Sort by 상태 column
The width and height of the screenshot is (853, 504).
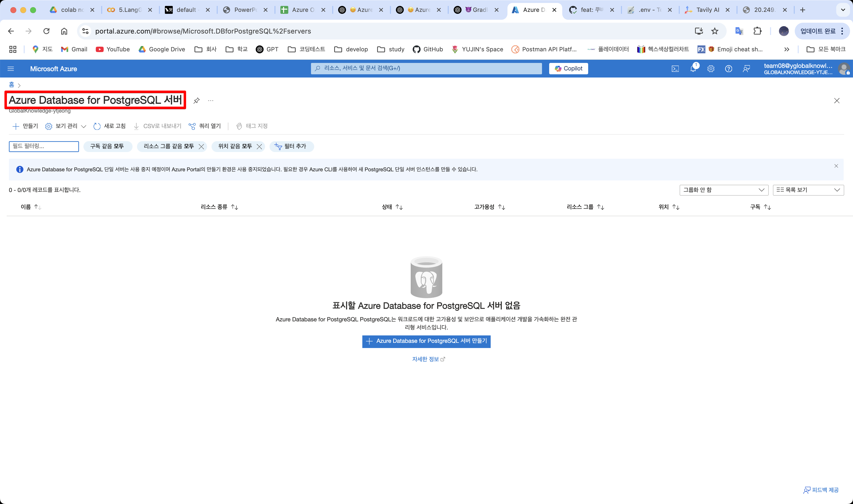(392, 207)
